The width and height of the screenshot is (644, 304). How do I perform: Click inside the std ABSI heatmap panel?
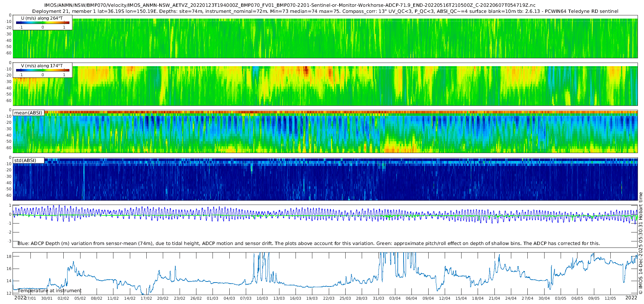coord(325,179)
